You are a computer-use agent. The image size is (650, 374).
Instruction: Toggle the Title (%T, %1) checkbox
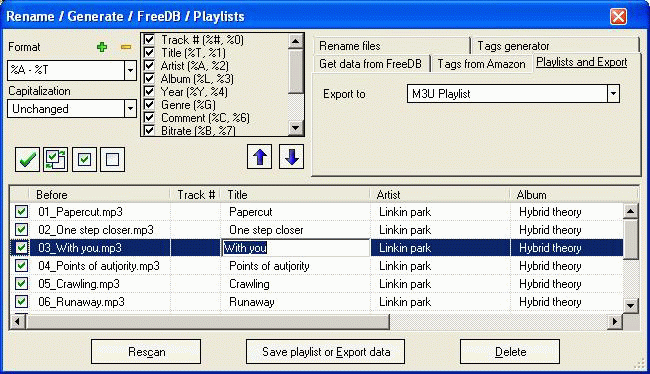(149, 53)
